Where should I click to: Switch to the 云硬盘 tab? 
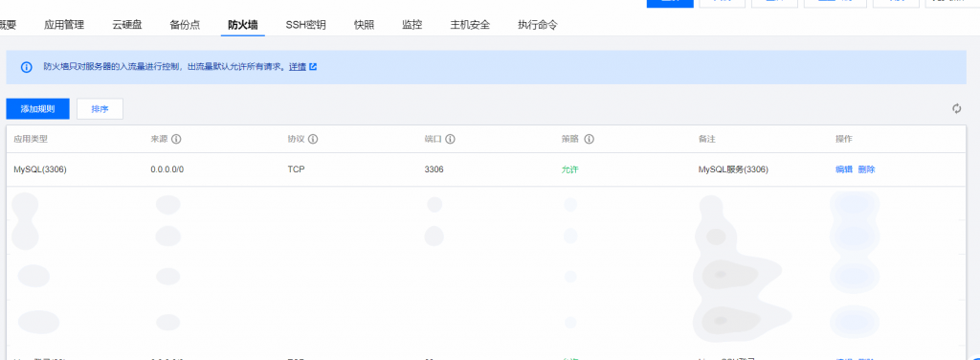coord(127,25)
